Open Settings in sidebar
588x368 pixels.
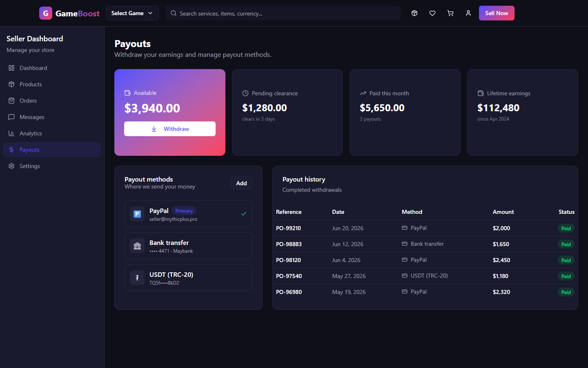pyautogui.click(x=52, y=166)
